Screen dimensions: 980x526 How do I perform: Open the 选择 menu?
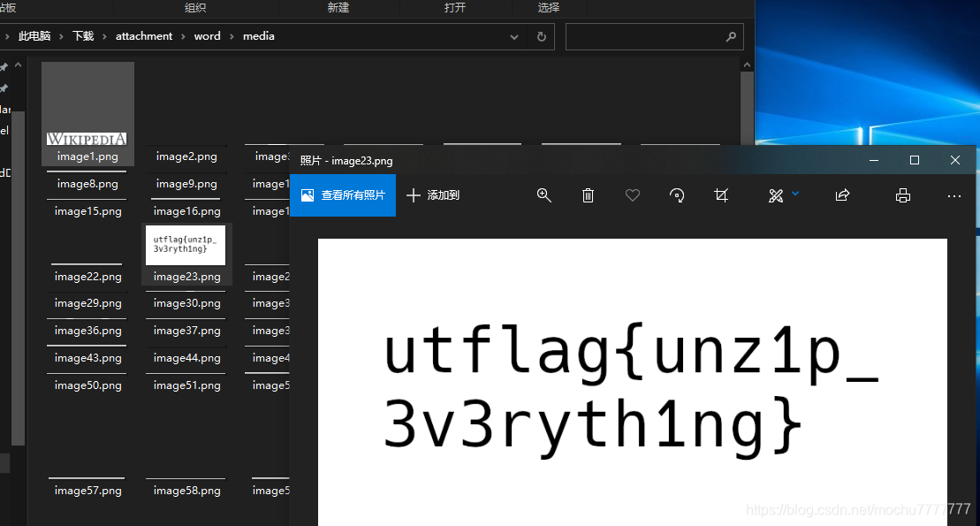(x=548, y=7)
